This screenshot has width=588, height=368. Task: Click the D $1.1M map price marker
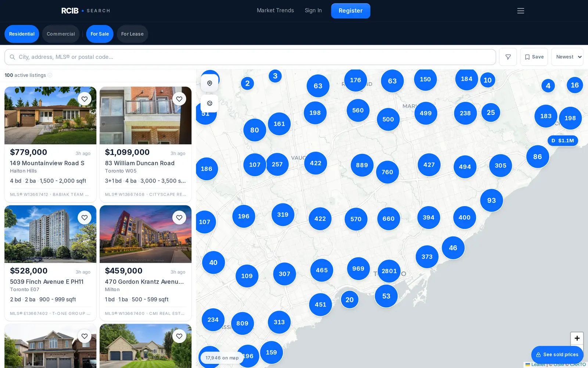pos(563,141)
